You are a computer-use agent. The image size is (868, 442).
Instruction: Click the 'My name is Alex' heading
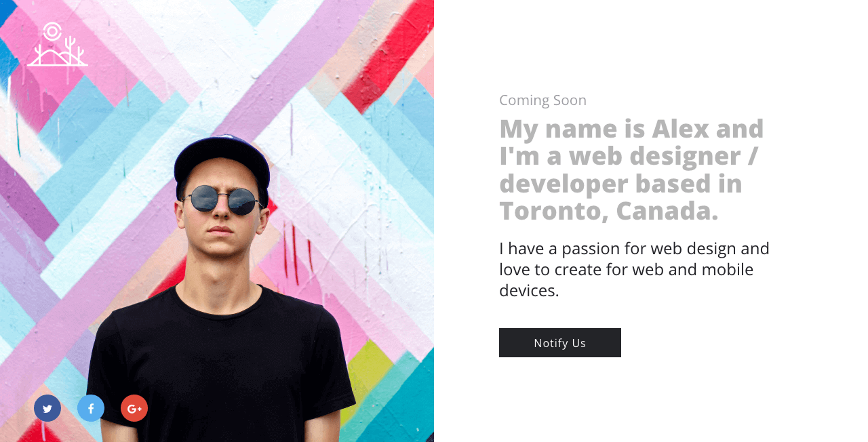(632, 169)
